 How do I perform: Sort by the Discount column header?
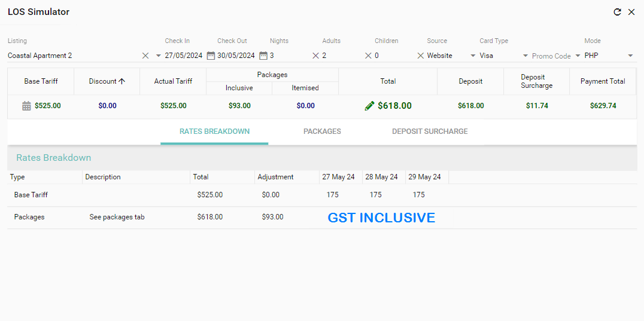107,81
